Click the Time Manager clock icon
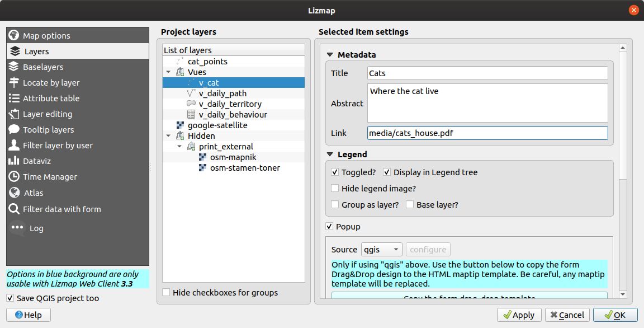644x328 pixels. pyautogui.click(x=14, y=177)
